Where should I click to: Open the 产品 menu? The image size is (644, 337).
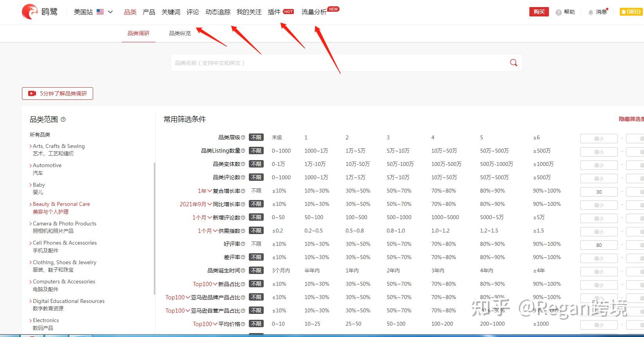tap(149, 12)
